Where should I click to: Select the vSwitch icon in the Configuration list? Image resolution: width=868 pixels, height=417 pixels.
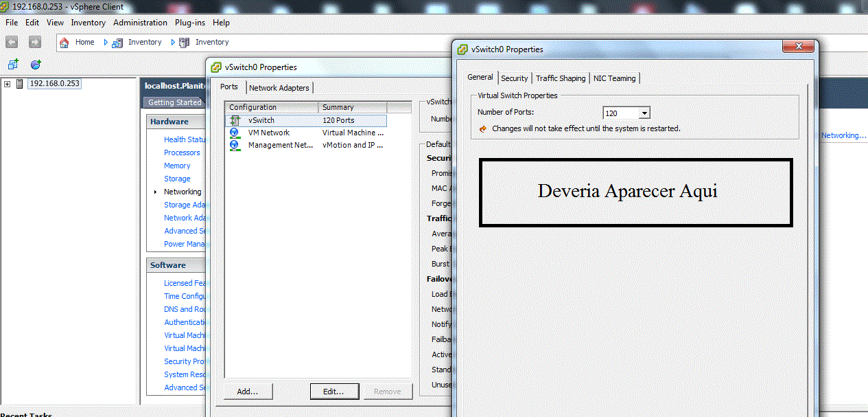tap(234, 120)
